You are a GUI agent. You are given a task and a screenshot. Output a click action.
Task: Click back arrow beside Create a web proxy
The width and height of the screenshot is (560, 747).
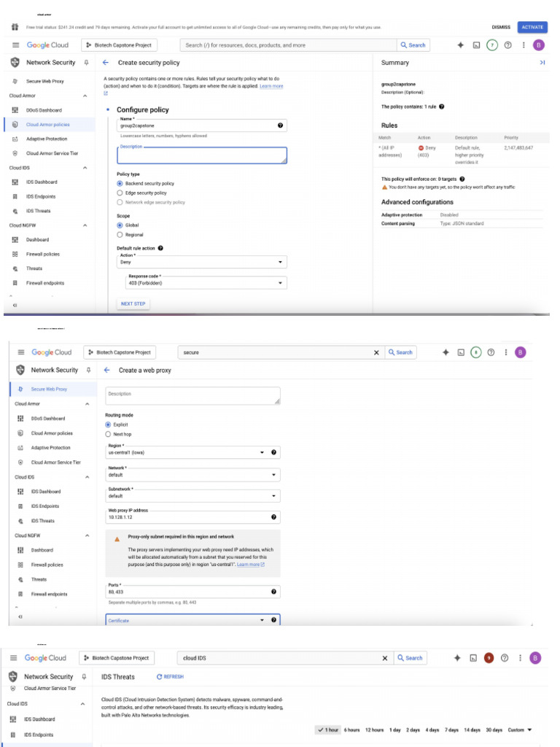point(107,370)
